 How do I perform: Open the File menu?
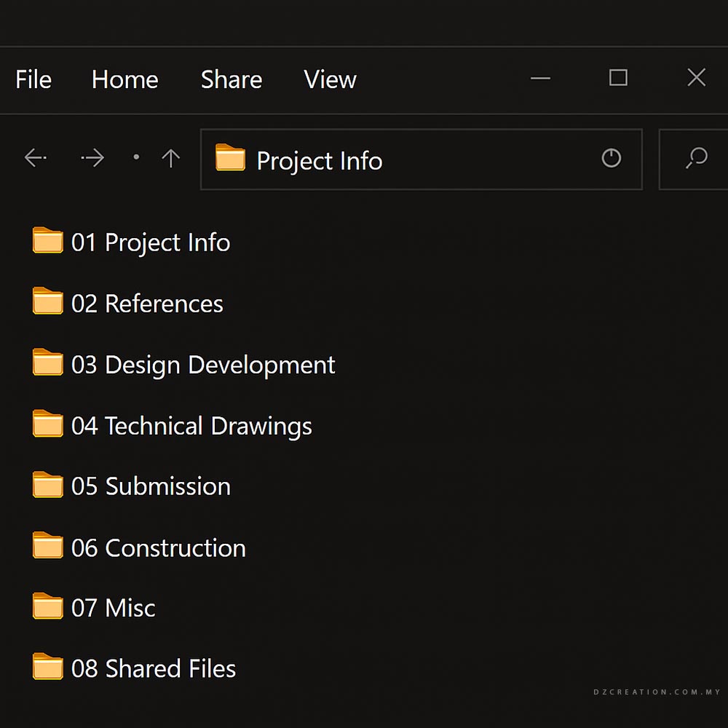tap(33, 79)
